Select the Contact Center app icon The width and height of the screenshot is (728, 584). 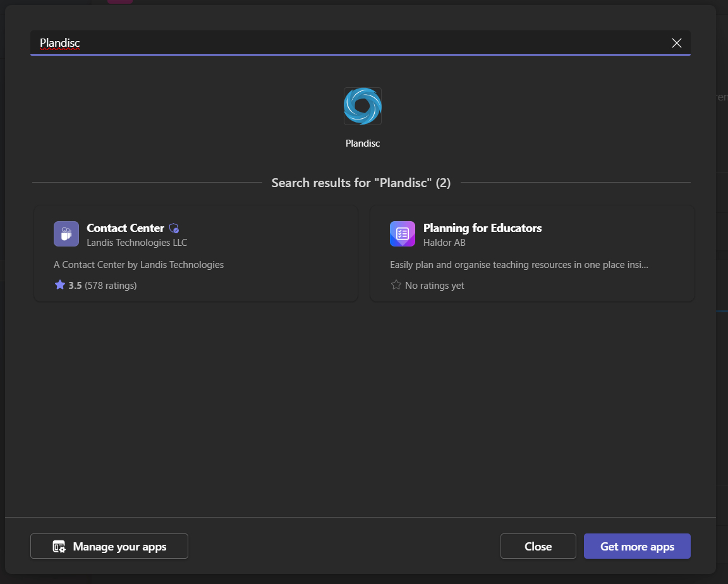tap(66, 234)
